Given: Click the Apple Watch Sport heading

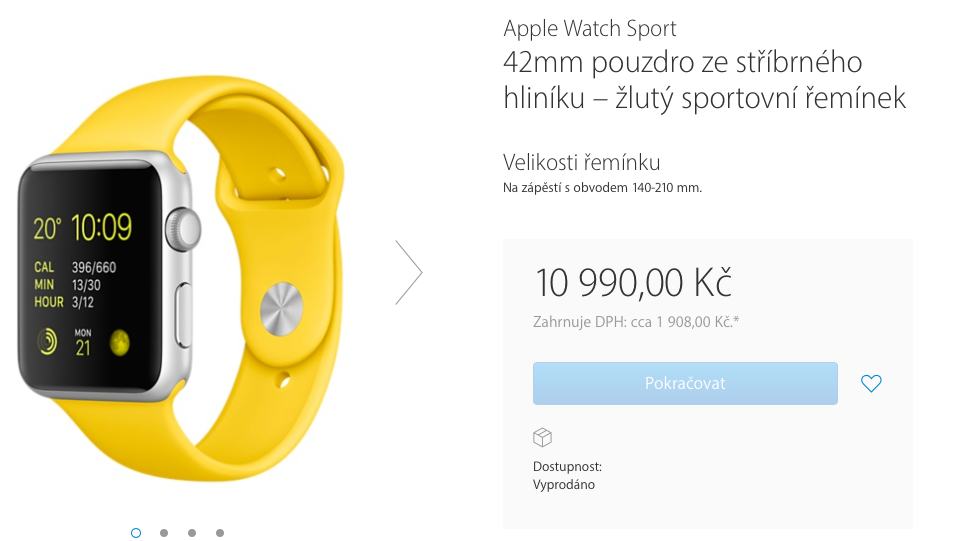Looking at the screenshot, I should pyautogui.click(x=590, y=29).
